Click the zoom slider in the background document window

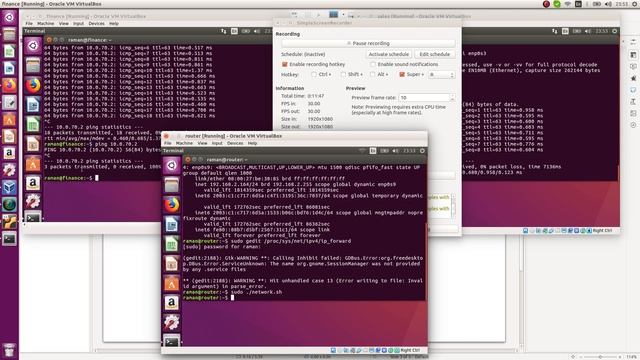[600, 357]
